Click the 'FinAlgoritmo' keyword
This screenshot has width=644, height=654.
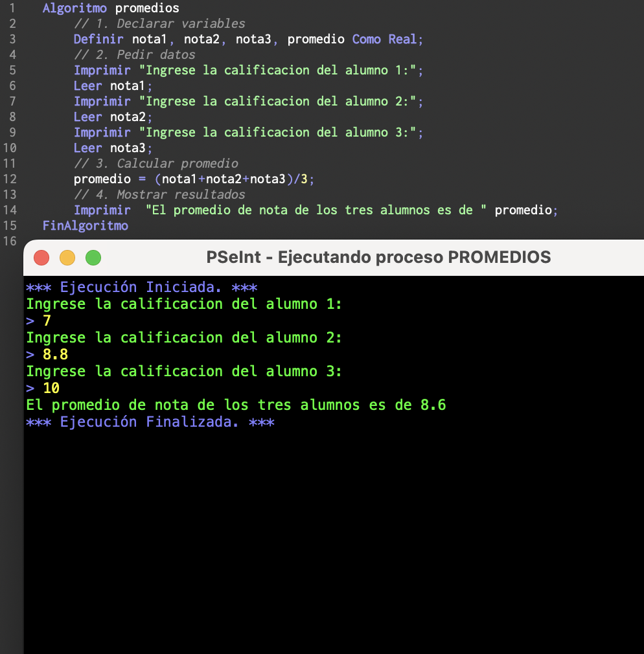click(x=85, y=225)
